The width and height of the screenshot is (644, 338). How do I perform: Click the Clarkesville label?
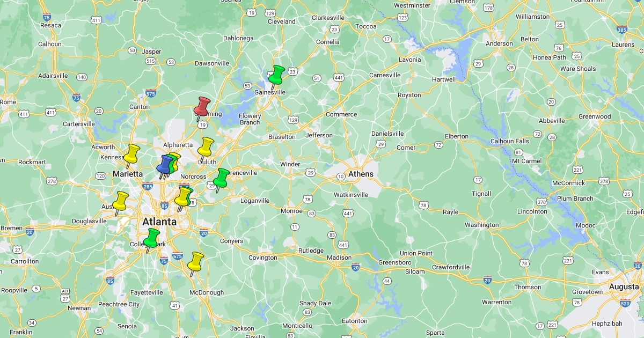tap(328, 18)
